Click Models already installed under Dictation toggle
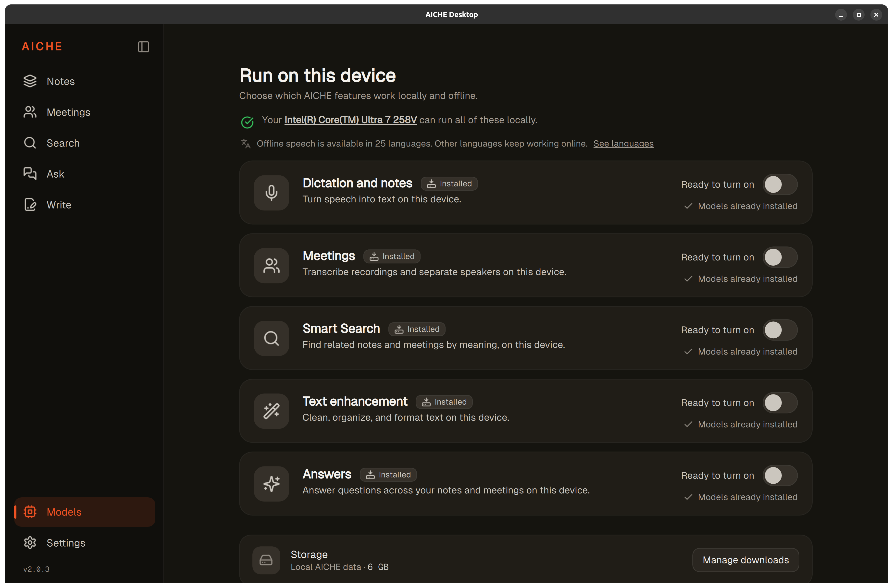The height and width of the screenshot is (588, 893). point(741,206)
